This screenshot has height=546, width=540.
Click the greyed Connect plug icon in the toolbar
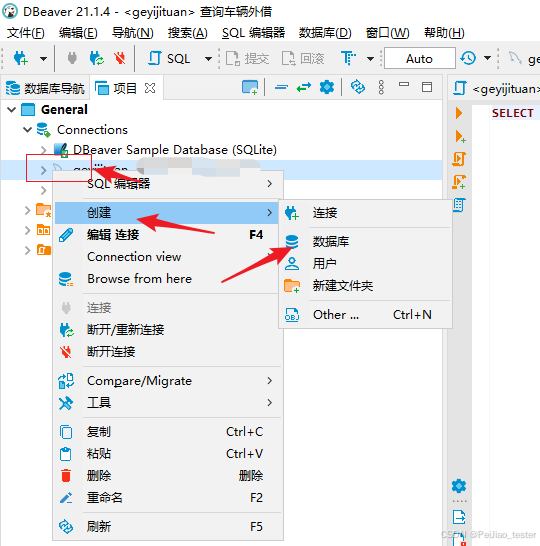coord(72,58)
